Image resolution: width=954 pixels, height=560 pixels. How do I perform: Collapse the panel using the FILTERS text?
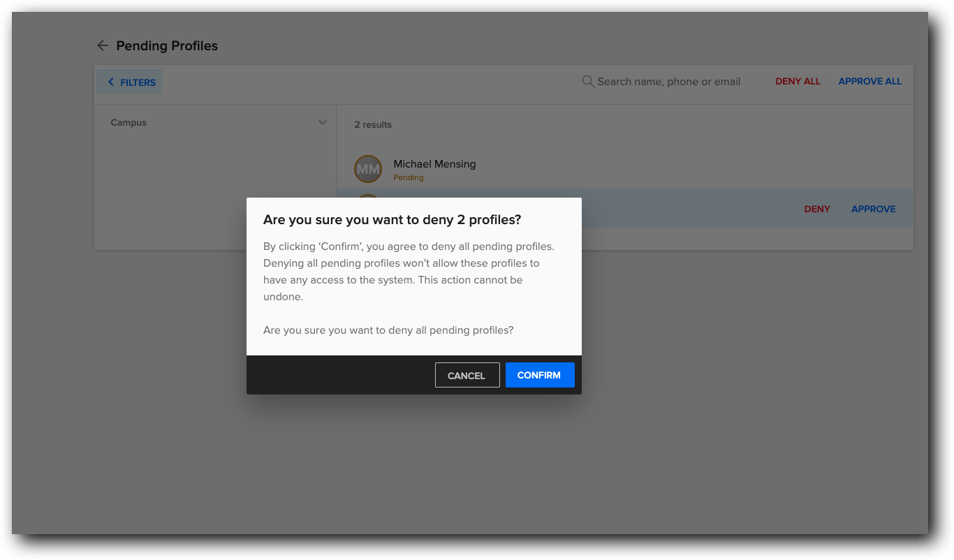click(x=138, y=82)
